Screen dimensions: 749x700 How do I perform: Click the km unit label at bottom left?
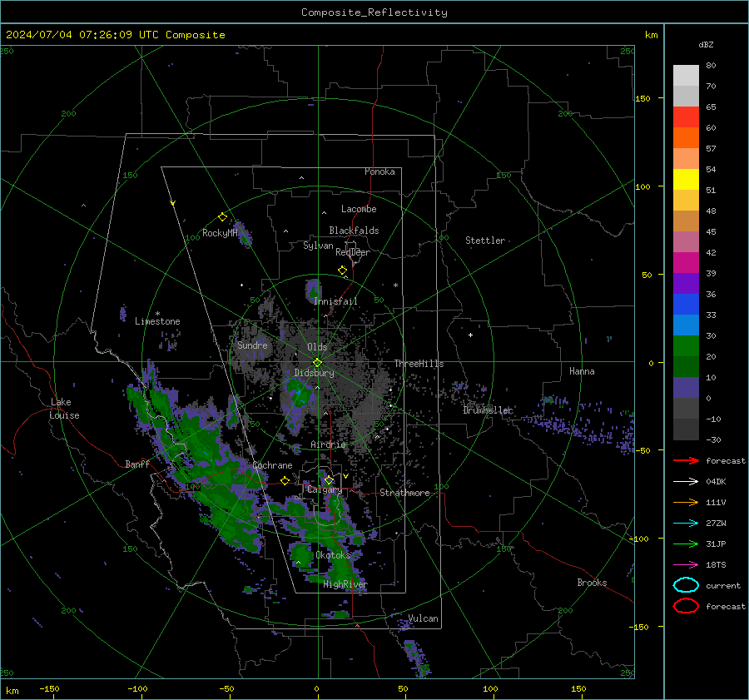click(12, 691)
